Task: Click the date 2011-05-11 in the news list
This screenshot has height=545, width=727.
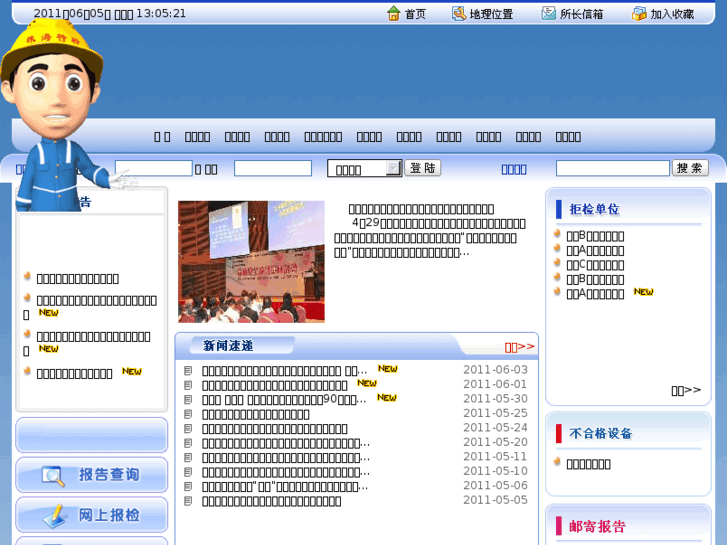Action: click(495, 456)
